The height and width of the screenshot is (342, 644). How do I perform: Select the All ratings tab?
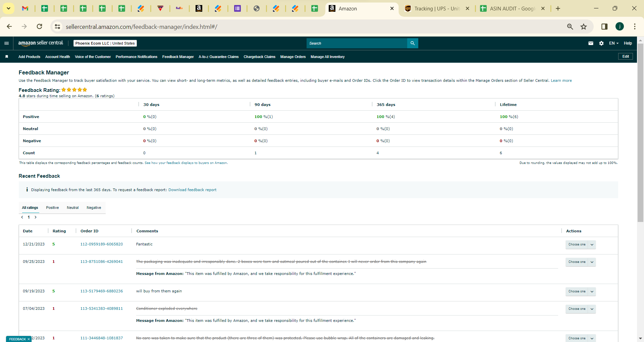coord(30,208)
